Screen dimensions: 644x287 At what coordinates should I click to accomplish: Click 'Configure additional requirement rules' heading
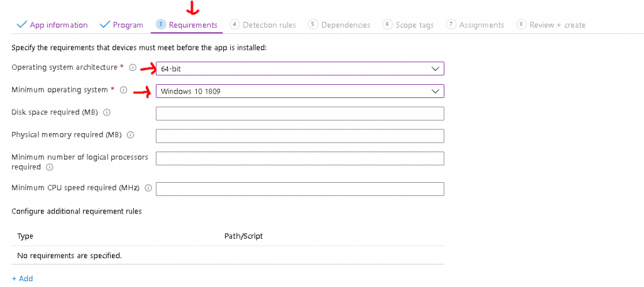coord(77,212)
